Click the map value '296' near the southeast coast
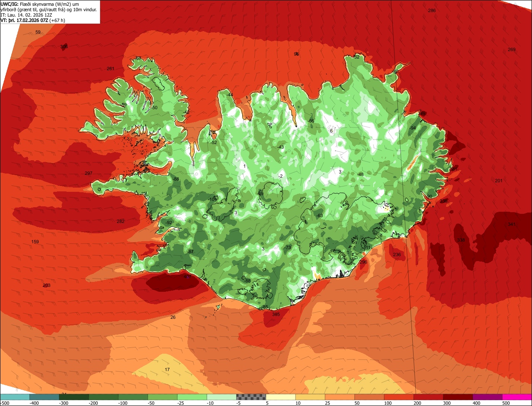 click(x=363, y=262)
